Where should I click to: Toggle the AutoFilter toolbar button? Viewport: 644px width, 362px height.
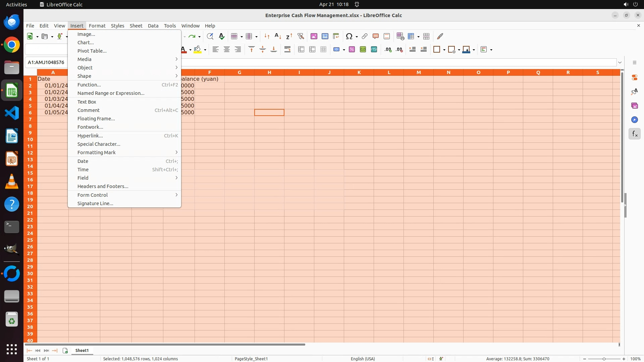pyautogui.click(x=301, y=36)
